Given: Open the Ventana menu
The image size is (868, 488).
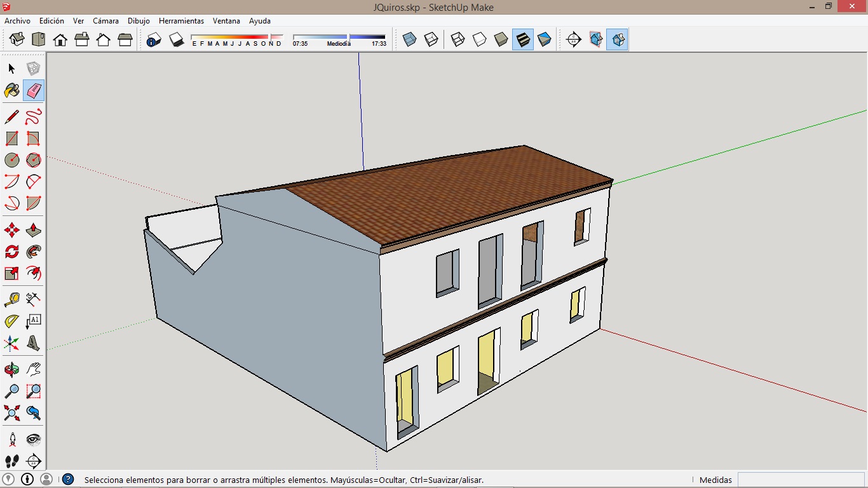Looking at the screenshot, I should pos(226,21).
